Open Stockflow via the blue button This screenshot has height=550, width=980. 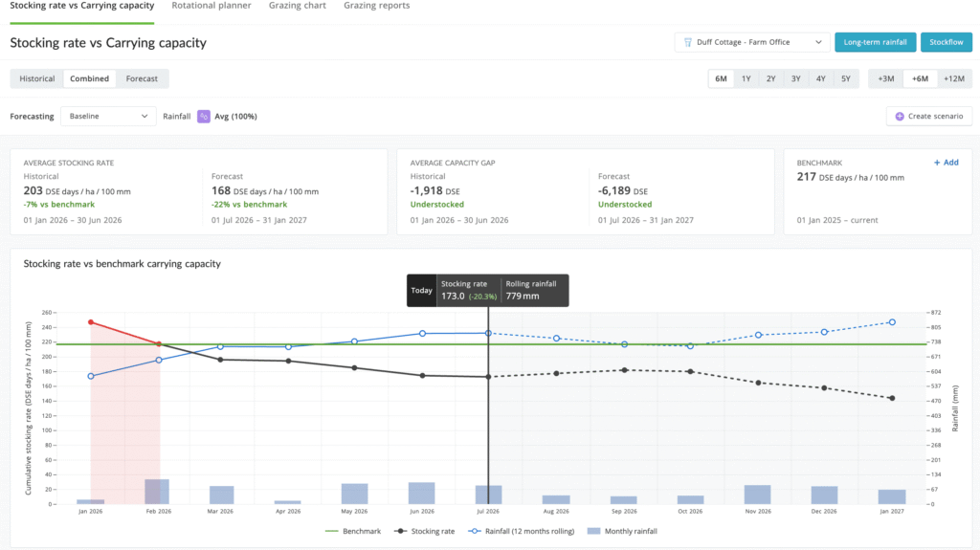pyautogui.click(x=947, y=42)
